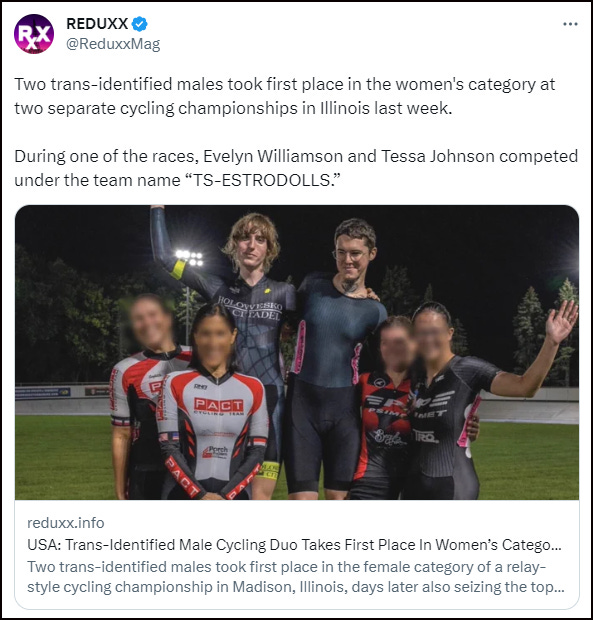Open the three-dot more options menu
Screen dimensions: 593x620
570,24
